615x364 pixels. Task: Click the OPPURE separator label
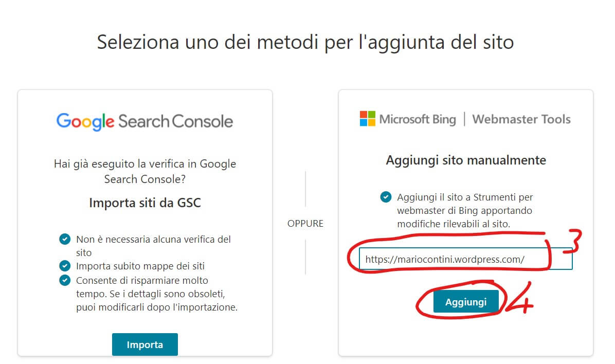point(305,224)
